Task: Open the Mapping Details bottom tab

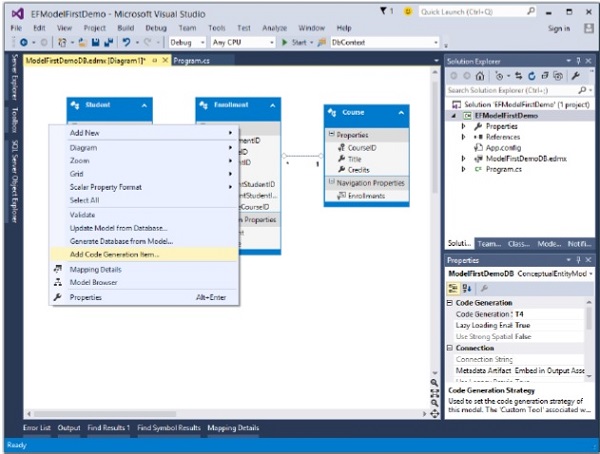Action: (x=233, y=428)
